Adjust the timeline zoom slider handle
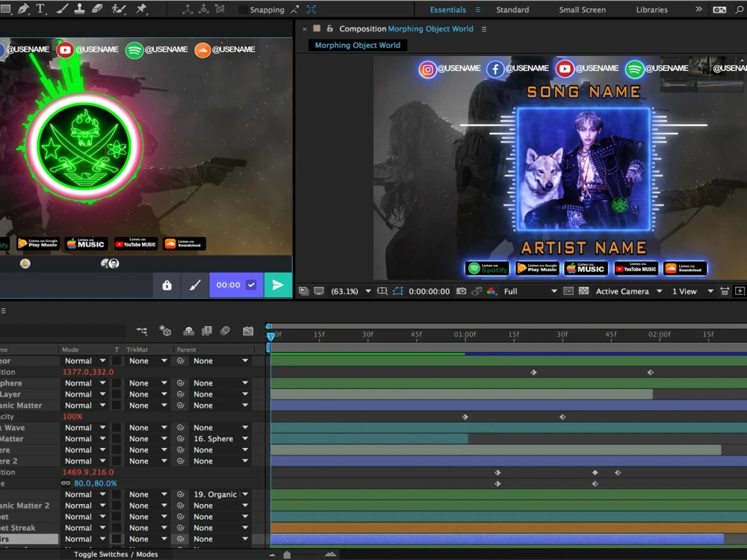 click(287, 555)
